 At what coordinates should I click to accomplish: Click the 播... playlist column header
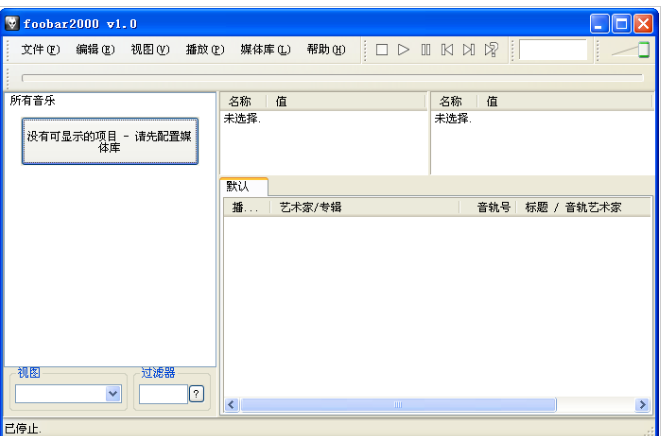tap(247, 207)
